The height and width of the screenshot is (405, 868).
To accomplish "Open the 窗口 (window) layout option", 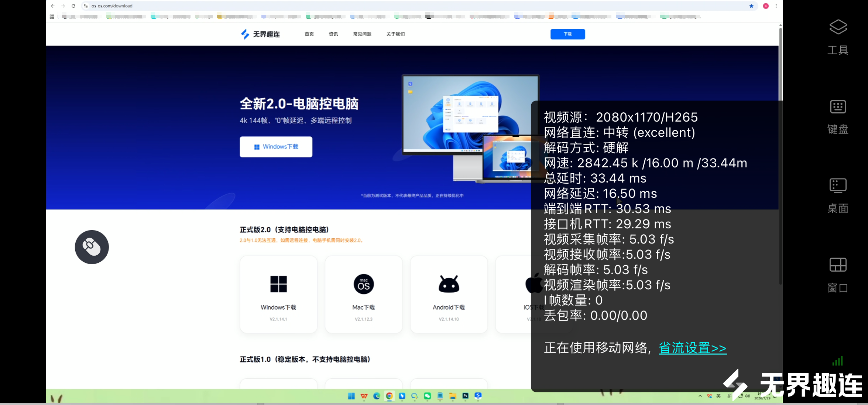I will pyautogui.click(x=838, y=275).
